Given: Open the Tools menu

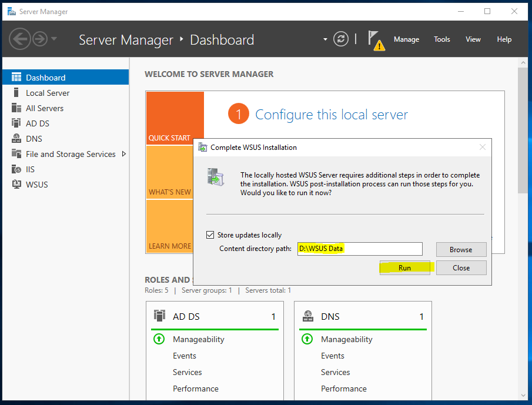Looking at the screenshot, I should pos(441,39).
